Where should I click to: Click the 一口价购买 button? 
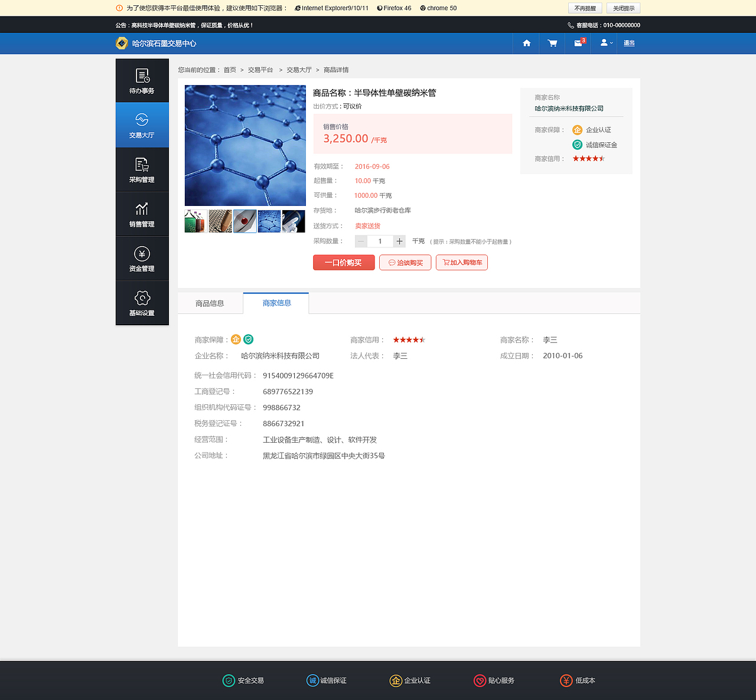(343, 262)
